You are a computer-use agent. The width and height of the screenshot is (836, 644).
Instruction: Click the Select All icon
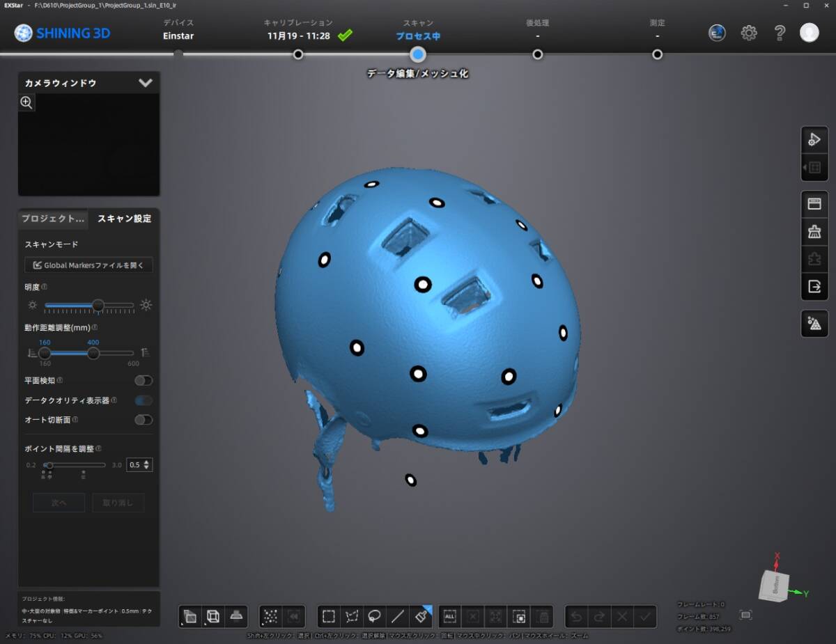click(449, 616)
